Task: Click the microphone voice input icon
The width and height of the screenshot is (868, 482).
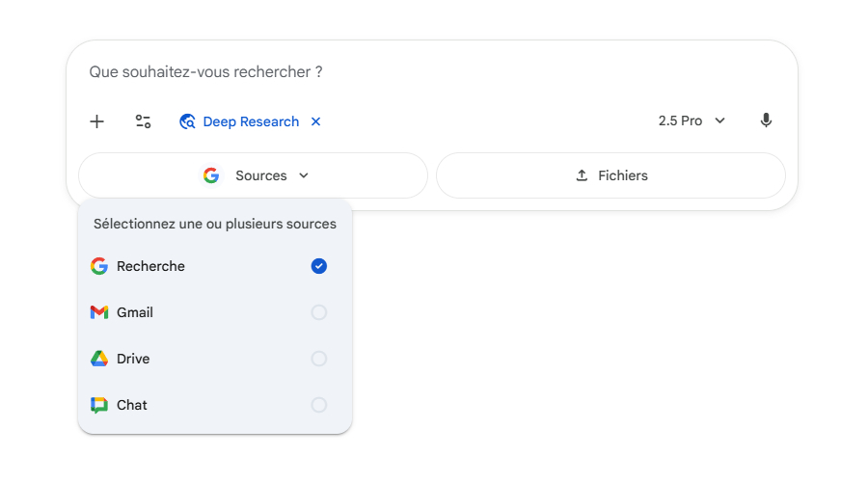Action: click(x=766, y=120)
